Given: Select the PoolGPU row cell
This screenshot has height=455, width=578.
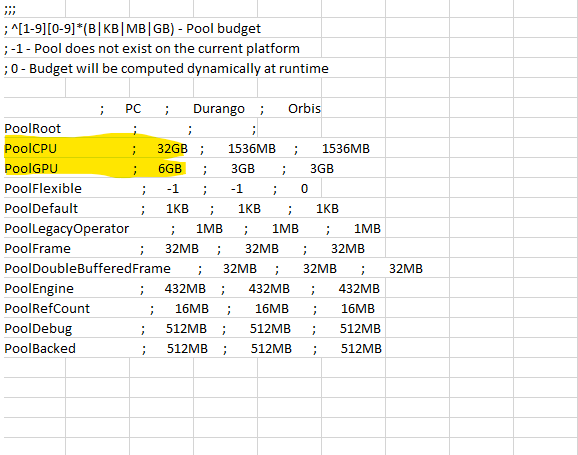Looking at the screenshot, I should (x=169, y=169).
